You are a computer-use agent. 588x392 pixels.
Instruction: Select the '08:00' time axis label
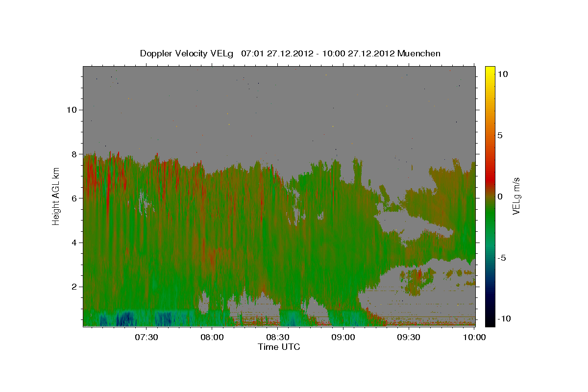click(212, 338)
